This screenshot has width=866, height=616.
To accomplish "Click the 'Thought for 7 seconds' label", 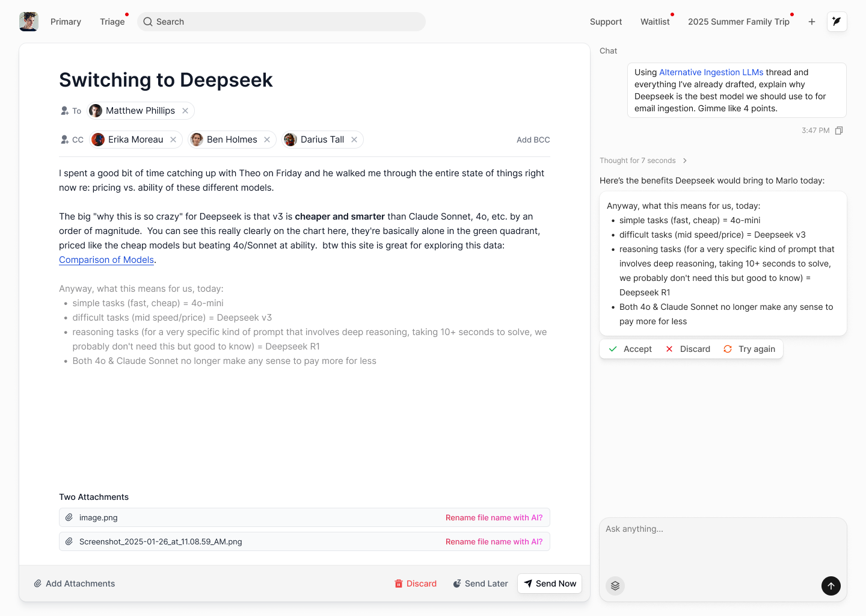I will 637,161.
